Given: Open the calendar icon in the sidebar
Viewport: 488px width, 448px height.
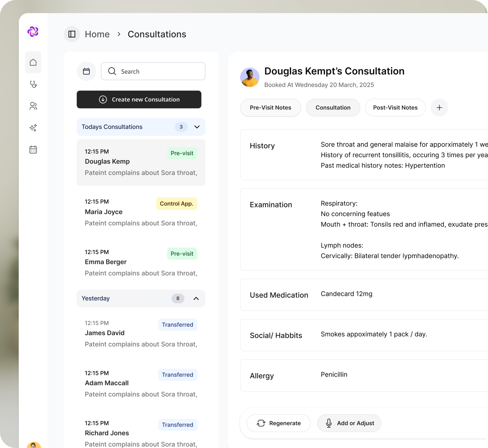Looking at the screenshot, I should pyautogui.click(x=33, y=149).
